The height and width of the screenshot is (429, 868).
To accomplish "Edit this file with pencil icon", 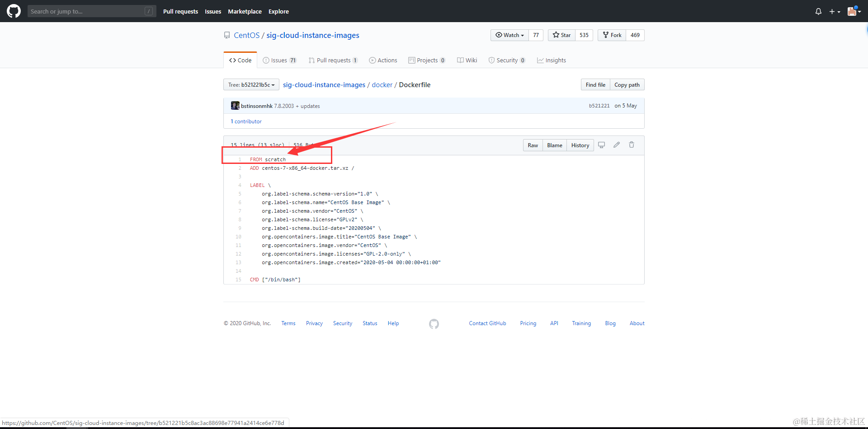I will point(617,145).
